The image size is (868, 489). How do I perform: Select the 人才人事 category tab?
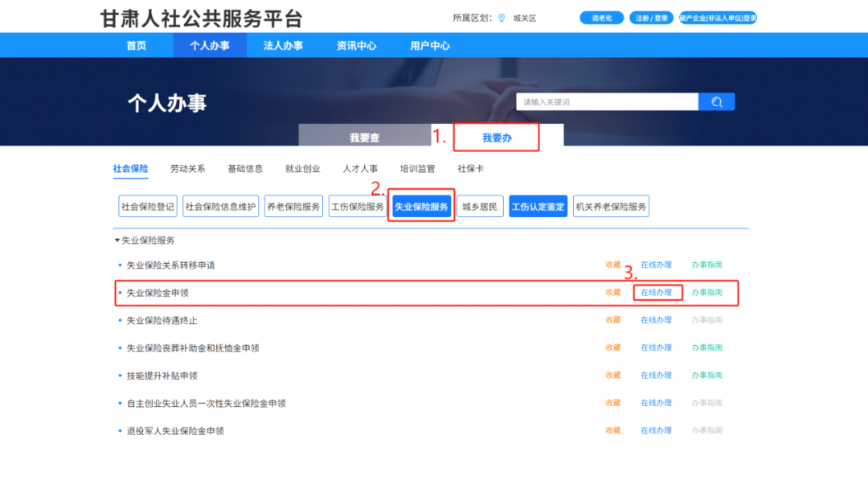coord(360,168)
